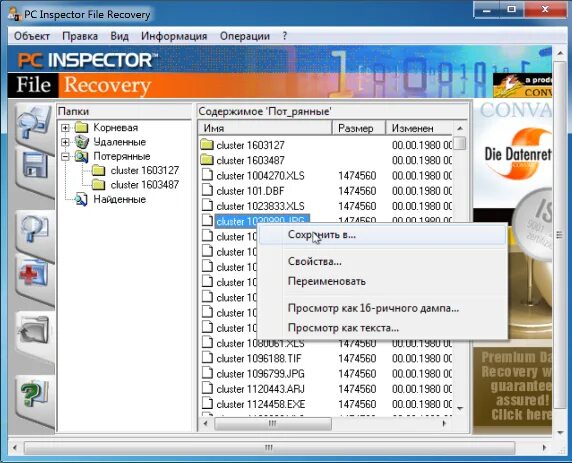Click the folder with back arrow icon
Viewport: 572px width, 463px height.
(x=34, y=330)
